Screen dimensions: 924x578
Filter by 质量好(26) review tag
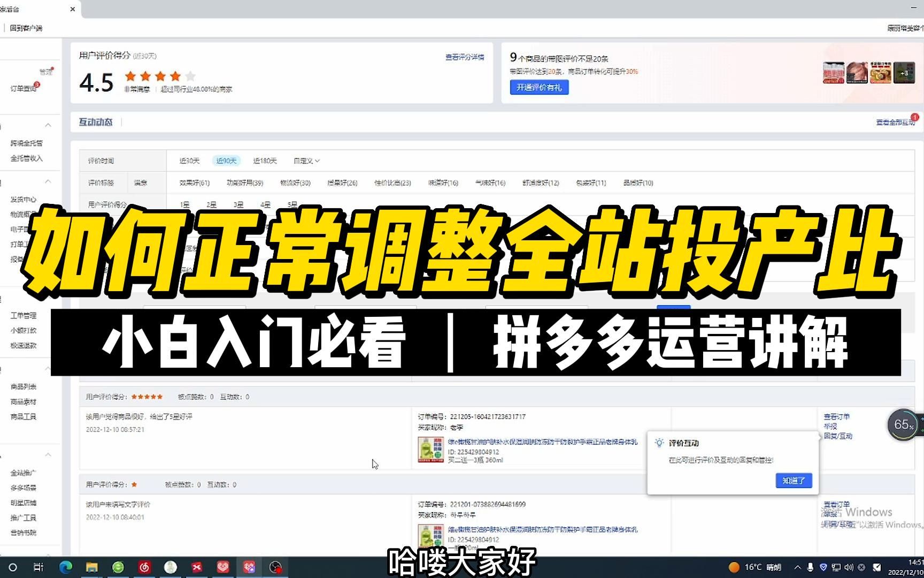point(342,182)
